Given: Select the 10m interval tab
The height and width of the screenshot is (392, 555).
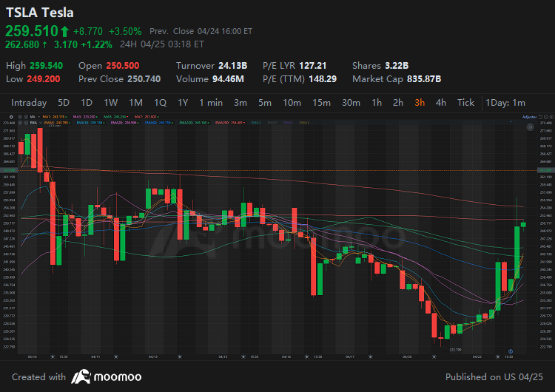Looking at the screenshot, I should (x=292, y=103).
